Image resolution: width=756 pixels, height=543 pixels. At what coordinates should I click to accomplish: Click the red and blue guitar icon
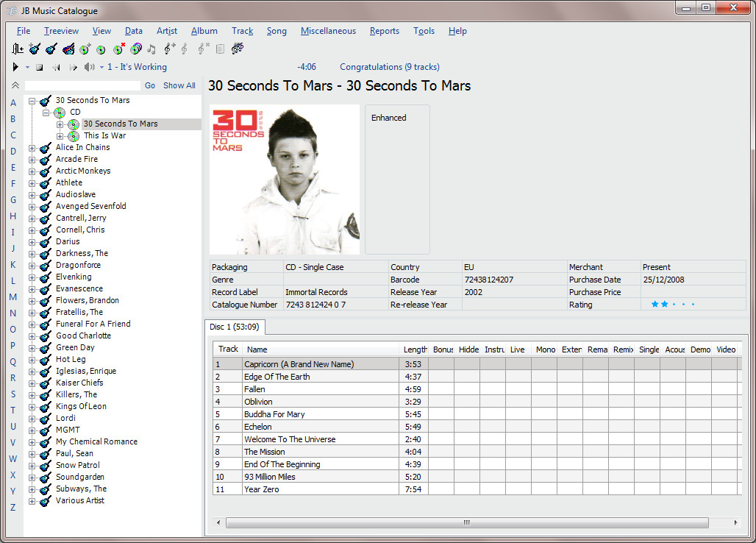(x=68, y=49)
